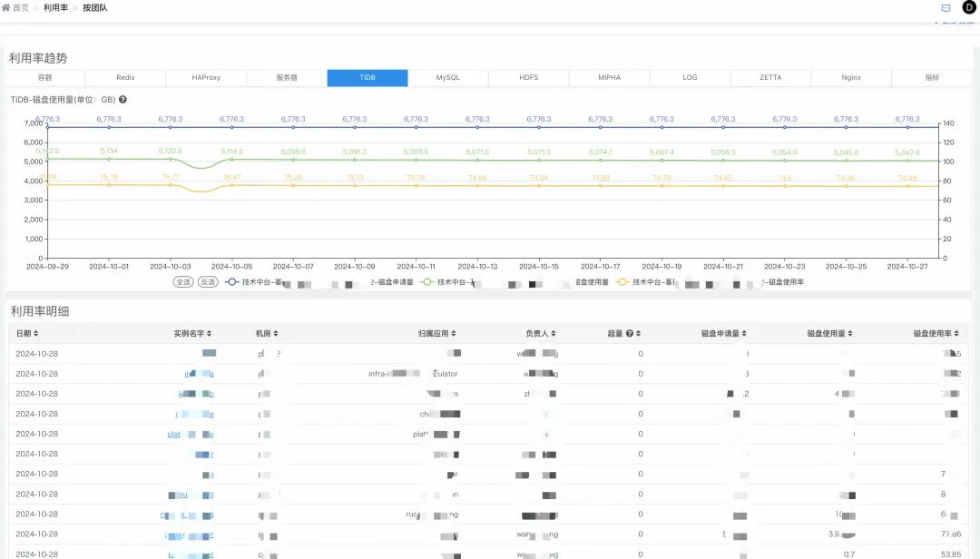
Task: Switch to the HDFS tab
Action: pos(529,77)
